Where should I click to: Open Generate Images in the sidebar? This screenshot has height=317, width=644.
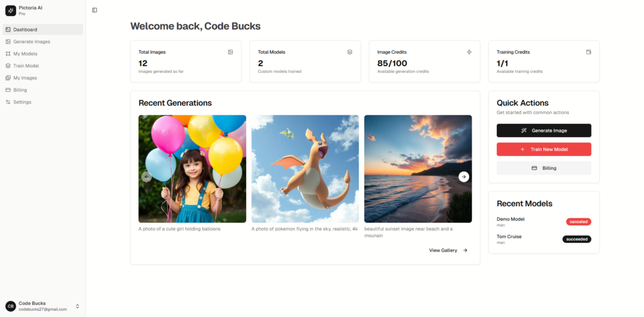coord(43,42)
